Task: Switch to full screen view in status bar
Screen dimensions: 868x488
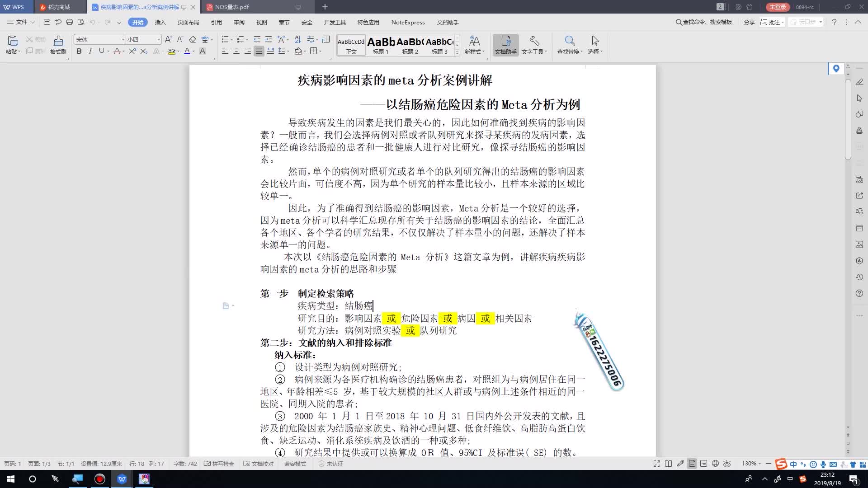Action: tap(656, 464)
